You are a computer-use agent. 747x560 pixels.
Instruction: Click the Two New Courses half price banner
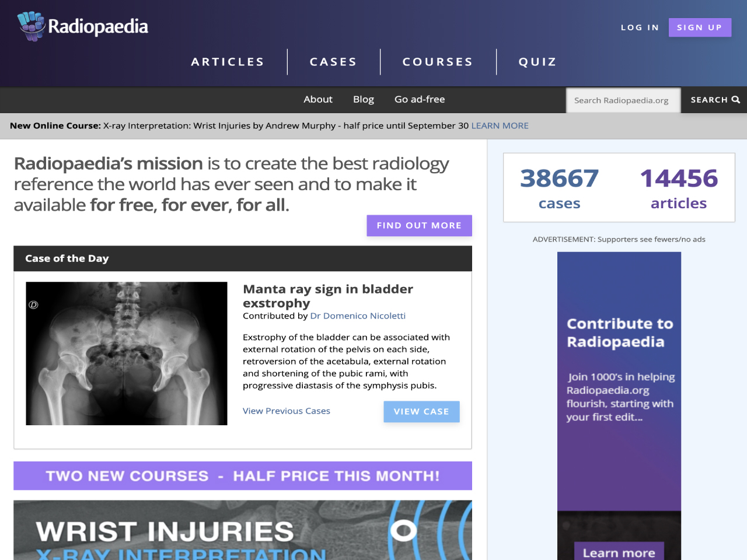point(243,476)
